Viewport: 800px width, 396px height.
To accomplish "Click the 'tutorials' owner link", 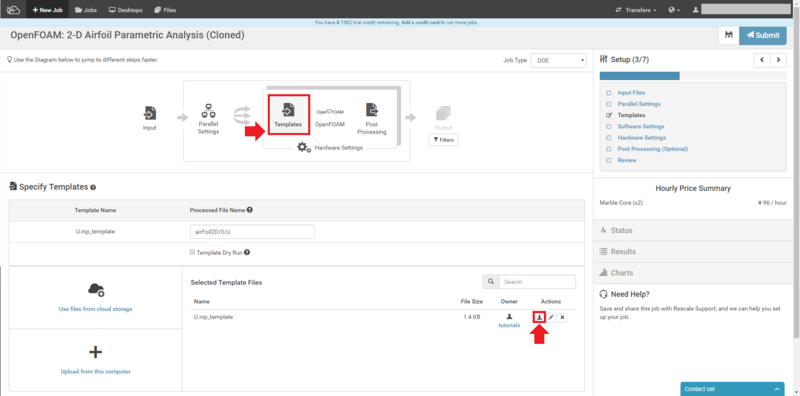I will point(509,325).
